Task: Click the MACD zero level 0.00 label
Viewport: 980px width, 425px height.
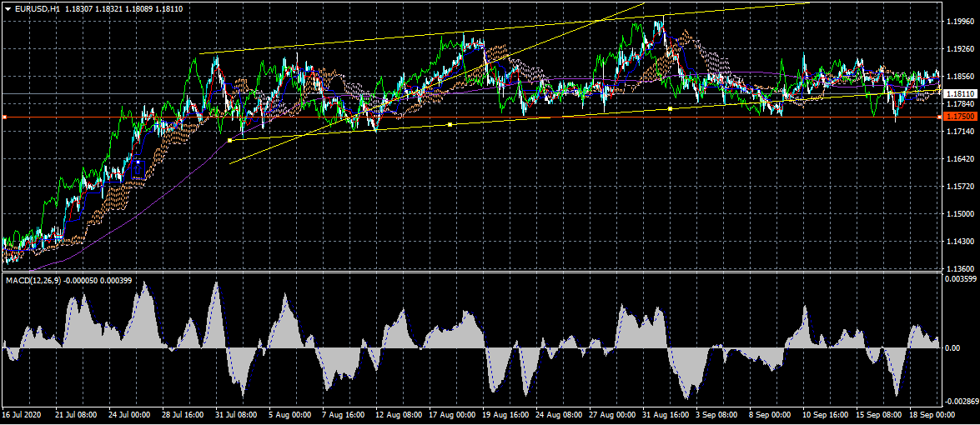Action: [x=951, y=347]
